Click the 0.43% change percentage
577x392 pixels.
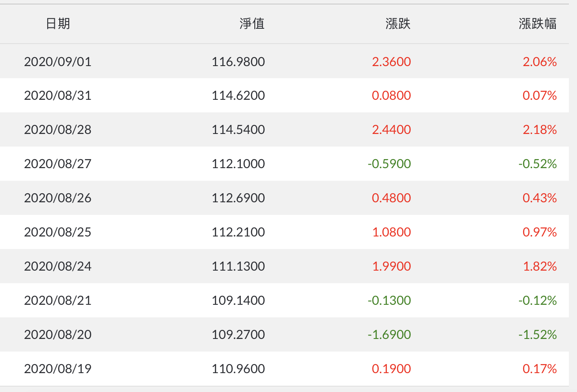click(539, 198)
